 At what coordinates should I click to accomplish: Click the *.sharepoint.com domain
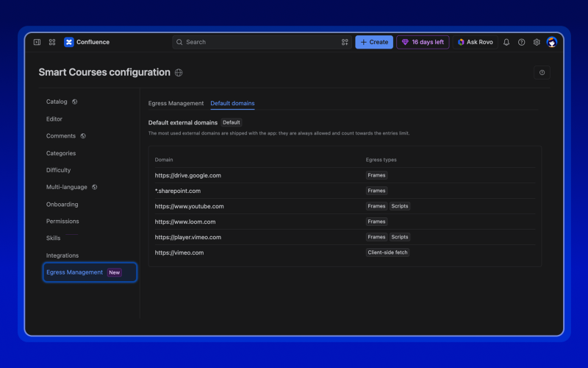tap(178, 191)
